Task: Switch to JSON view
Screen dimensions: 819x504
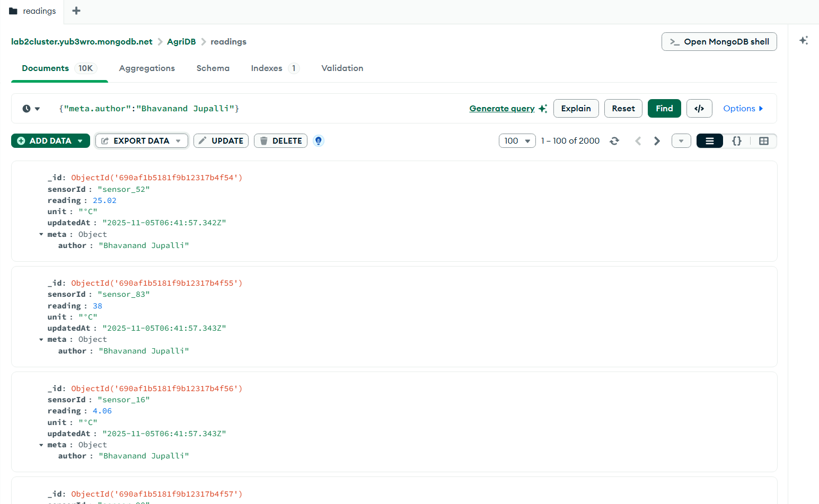Action: 736,141
